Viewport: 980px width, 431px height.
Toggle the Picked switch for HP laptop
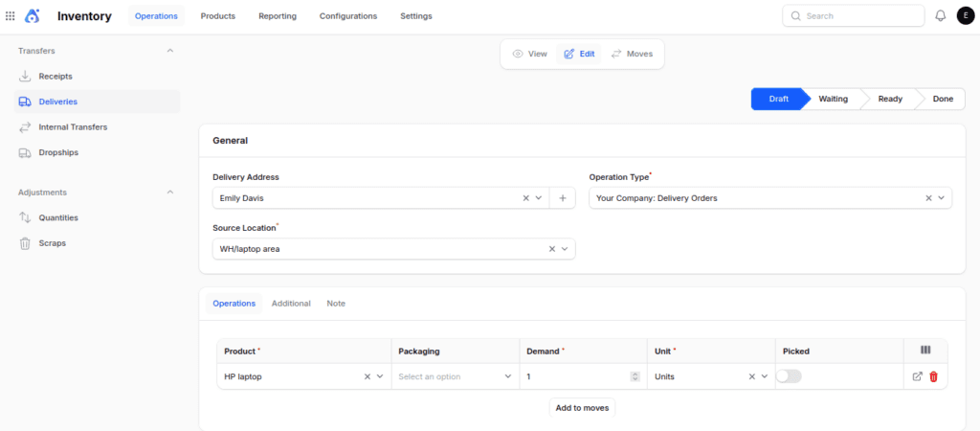[x=789, y=376]
